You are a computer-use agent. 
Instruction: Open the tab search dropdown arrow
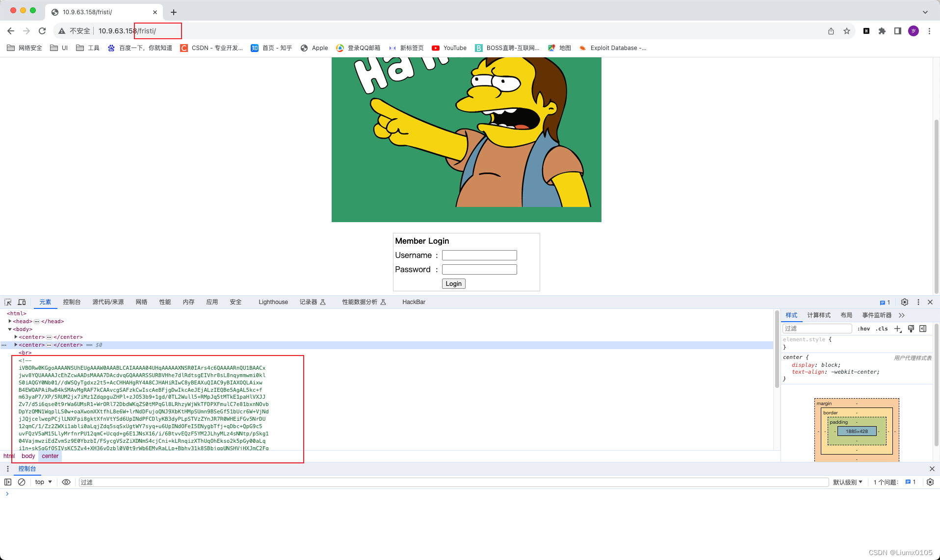coord(925,12)
